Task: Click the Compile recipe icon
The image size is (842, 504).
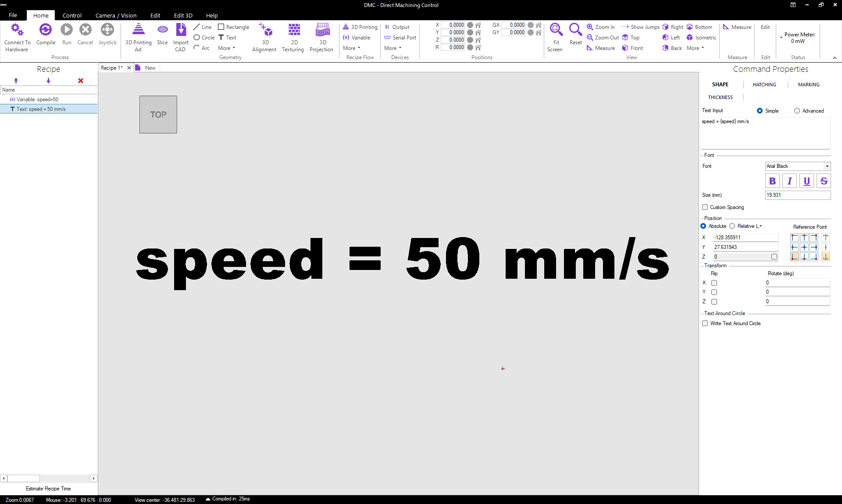Action: point(46,30)
